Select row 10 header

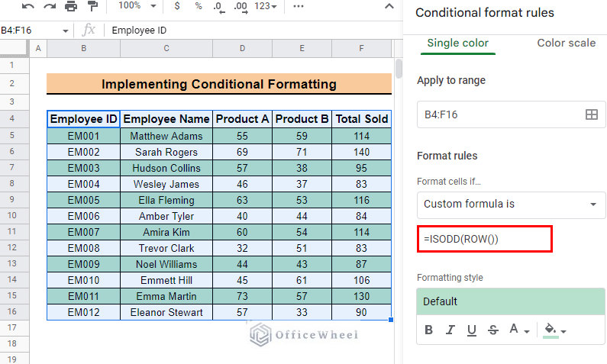pos(12,215)
